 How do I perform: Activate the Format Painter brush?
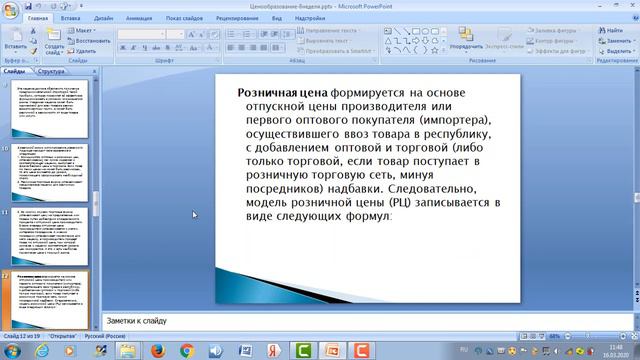(33, 51)
